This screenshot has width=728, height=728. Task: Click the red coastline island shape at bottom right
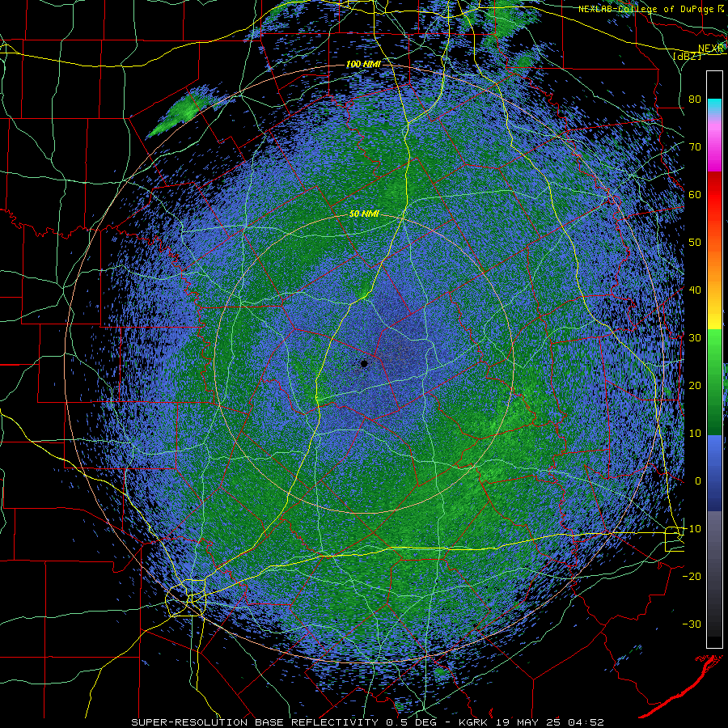point(681,688)
